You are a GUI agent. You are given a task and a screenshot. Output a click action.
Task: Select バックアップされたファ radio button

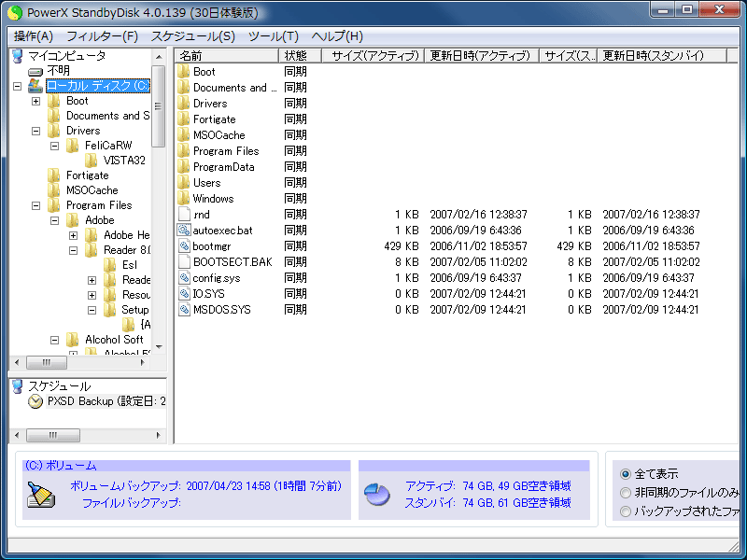[626, 511]
